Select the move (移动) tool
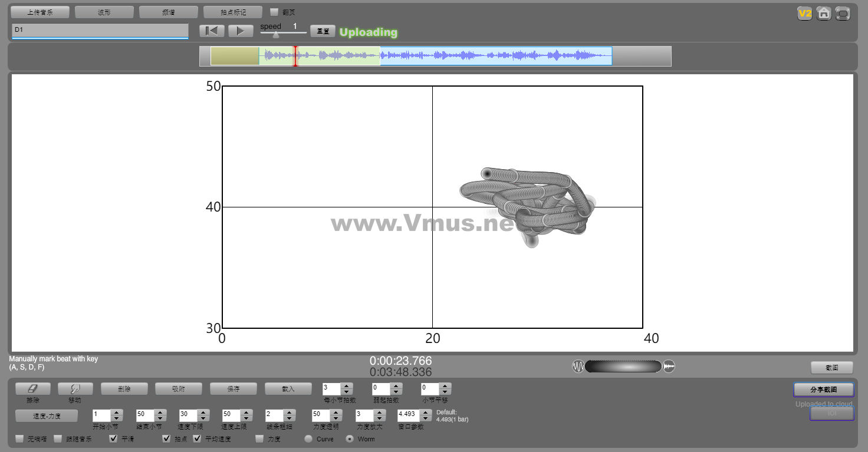868x452 pixels. coord(75,389)
